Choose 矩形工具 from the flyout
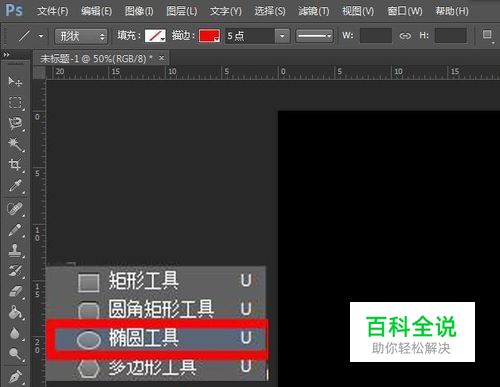 [x=156, y=281]
